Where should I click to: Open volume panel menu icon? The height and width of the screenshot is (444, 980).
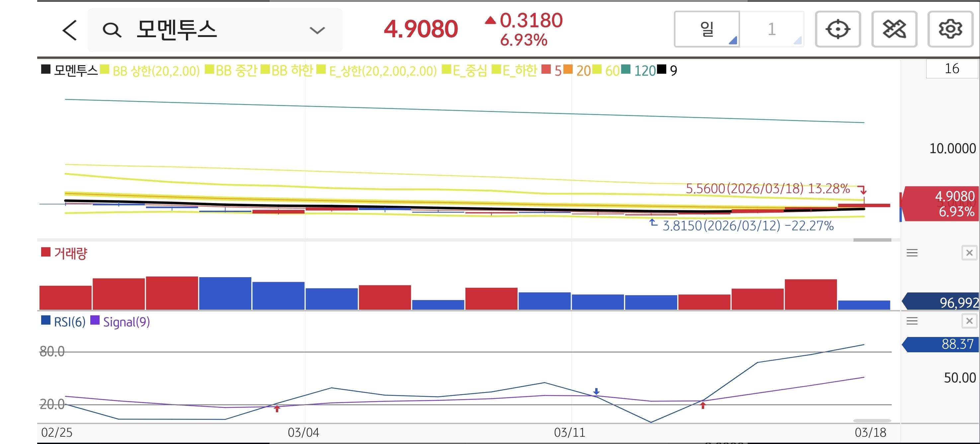912,253
